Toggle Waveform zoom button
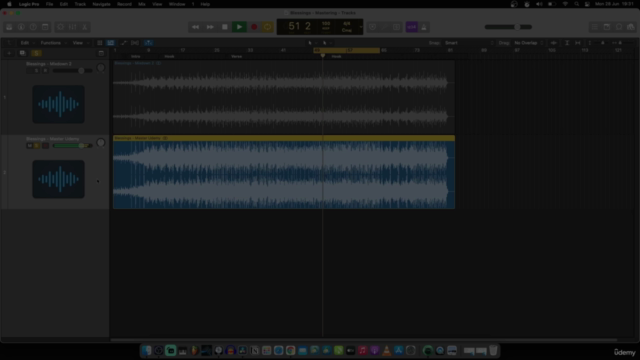 point(554,43)
